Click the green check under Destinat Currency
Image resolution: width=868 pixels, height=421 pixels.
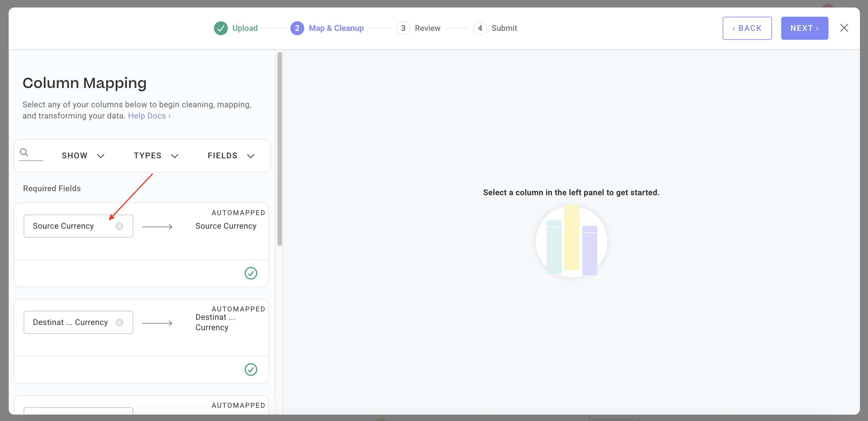pos(251,369)
